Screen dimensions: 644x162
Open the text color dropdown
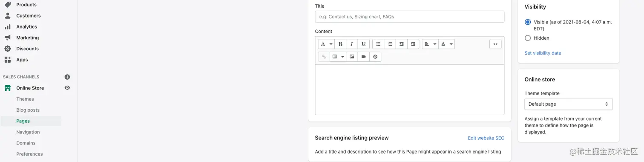pos(446,44)
